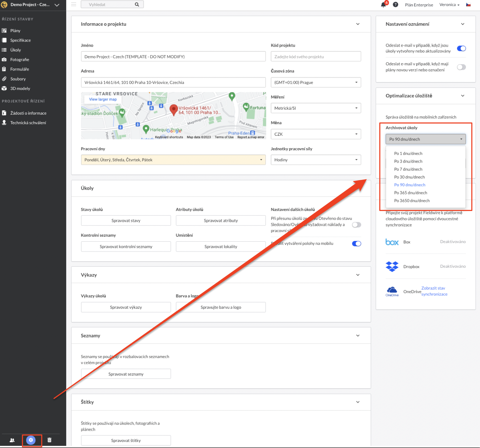Click the notifications bell icon
The width and height of the screenshot is (480, 448).
[383, 5]
